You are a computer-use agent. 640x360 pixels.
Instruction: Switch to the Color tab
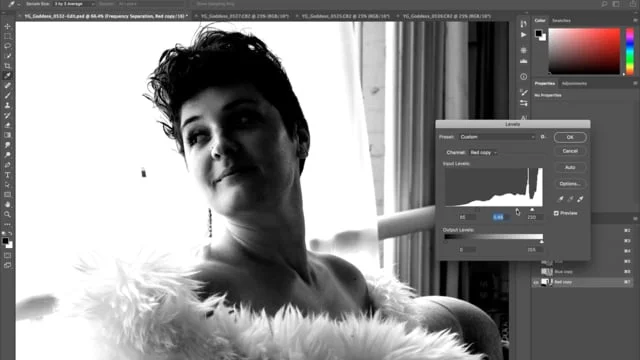540,20
